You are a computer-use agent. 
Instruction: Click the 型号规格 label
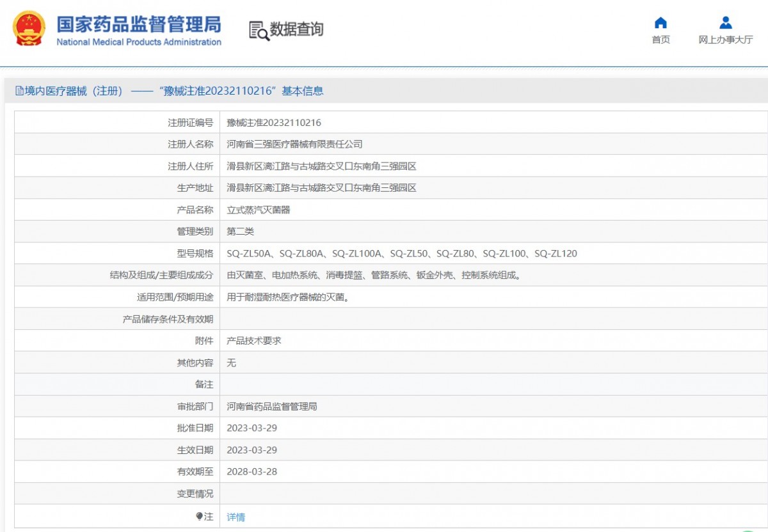point(195,253)
